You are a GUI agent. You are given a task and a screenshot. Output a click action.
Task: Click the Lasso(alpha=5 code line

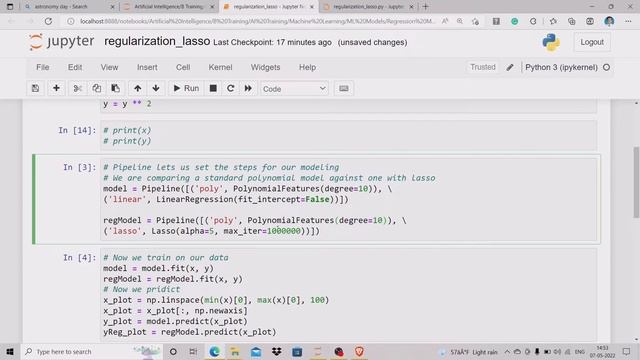point(211,231)
